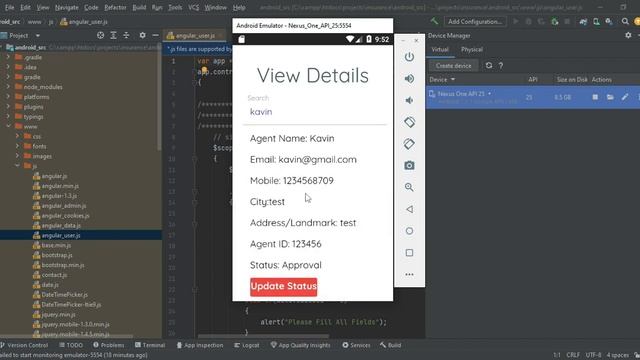
Task: Expand the images folder
Action: pyautogui.click(x=17, y=156)
